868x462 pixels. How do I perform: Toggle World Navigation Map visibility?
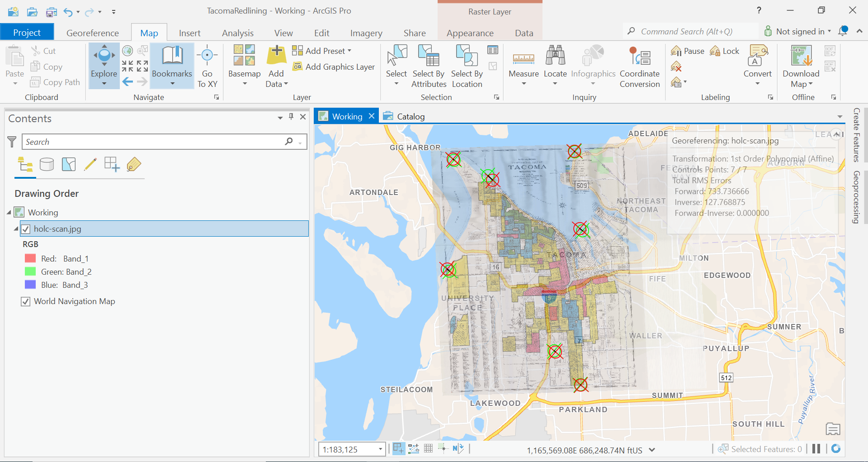tap(26, 301)
